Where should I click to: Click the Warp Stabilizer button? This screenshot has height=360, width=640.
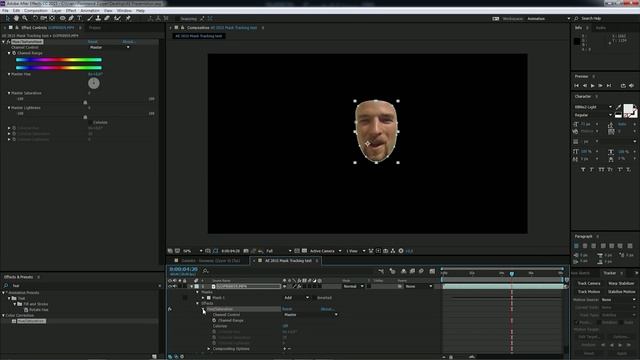621,283
